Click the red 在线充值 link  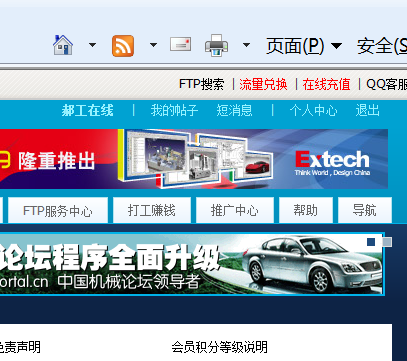point(326,84)
